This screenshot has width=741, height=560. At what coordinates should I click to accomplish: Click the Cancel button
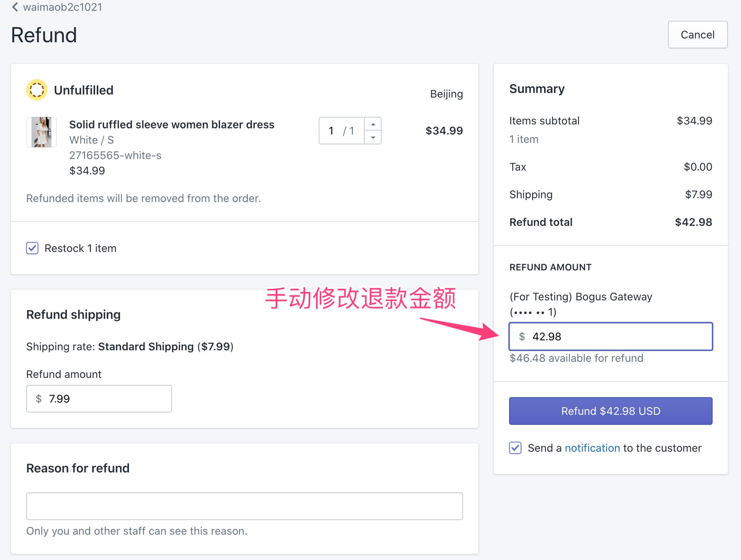tap(697, 35)
